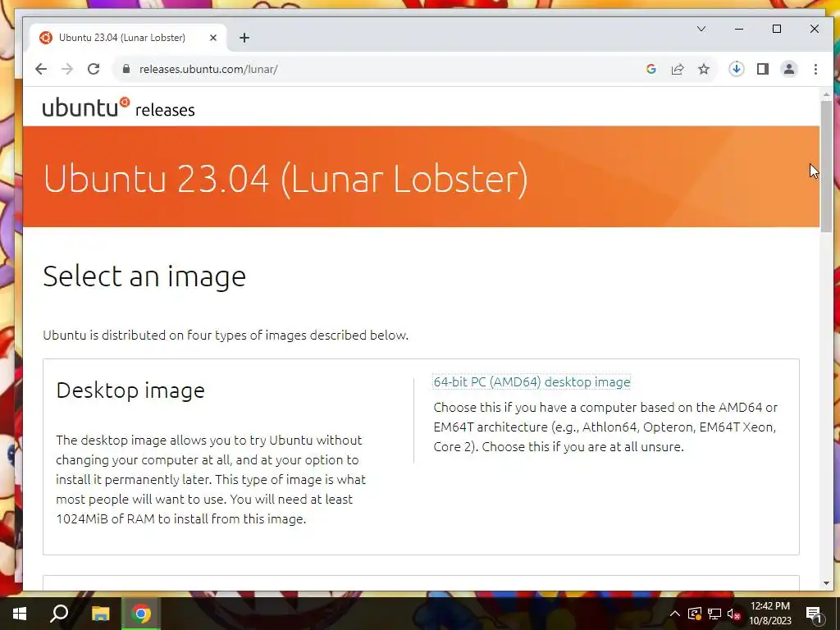Screen dimensions: 840x630
Task: Click the Google icon in the address bar
Action: (x=651, y=69)
